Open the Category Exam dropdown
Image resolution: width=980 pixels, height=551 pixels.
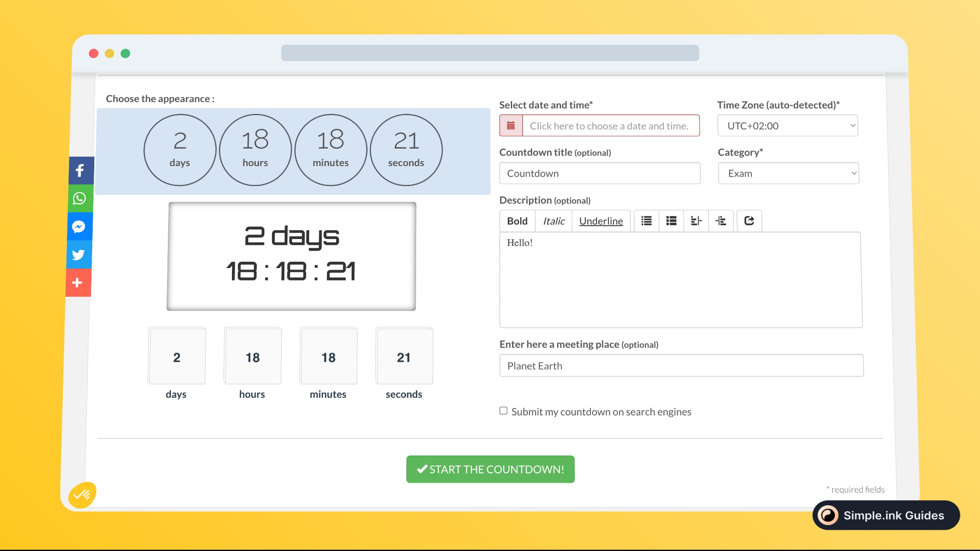pyautogui.click(x=788, y=173)
